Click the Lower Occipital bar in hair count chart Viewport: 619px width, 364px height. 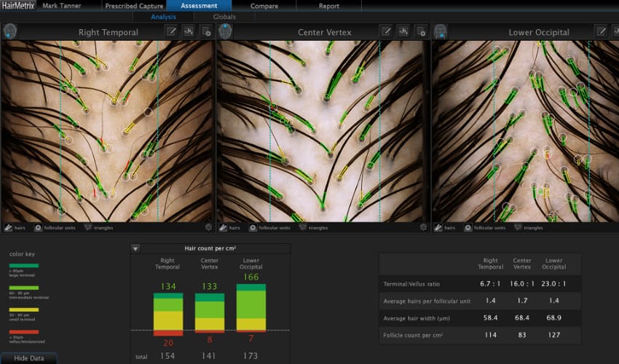coord(251,309)
